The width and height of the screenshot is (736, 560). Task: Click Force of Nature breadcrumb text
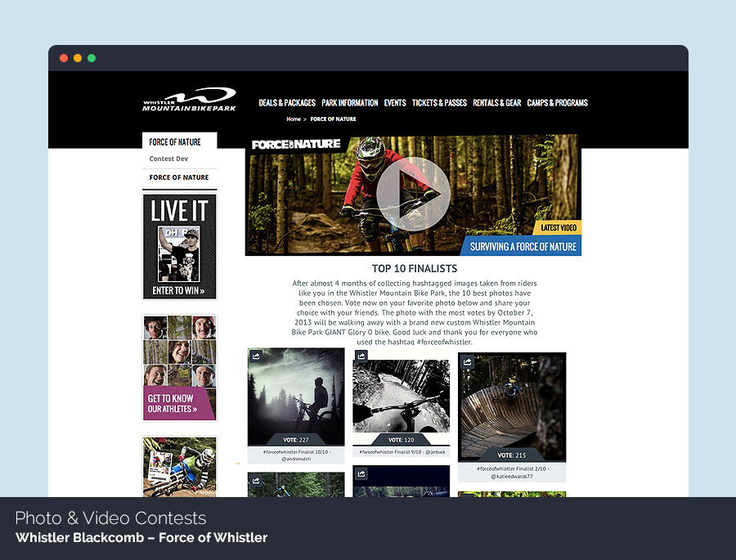click(333, 119)
